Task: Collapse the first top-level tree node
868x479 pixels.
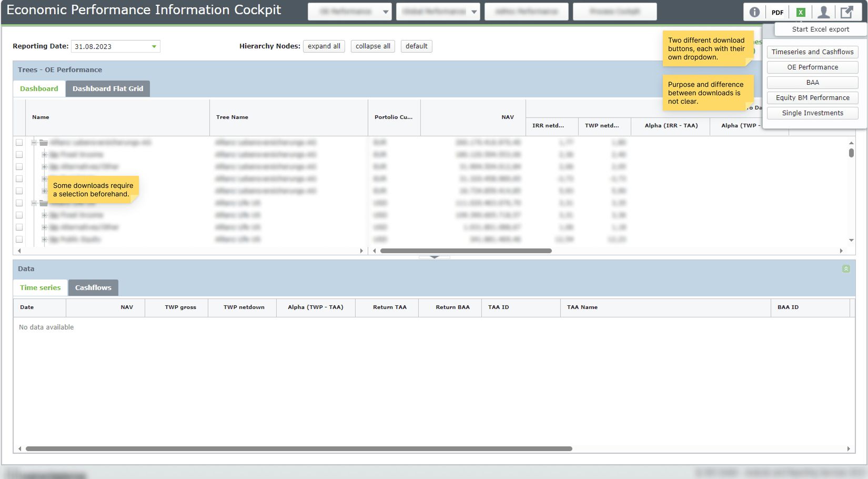Action: 34,143
